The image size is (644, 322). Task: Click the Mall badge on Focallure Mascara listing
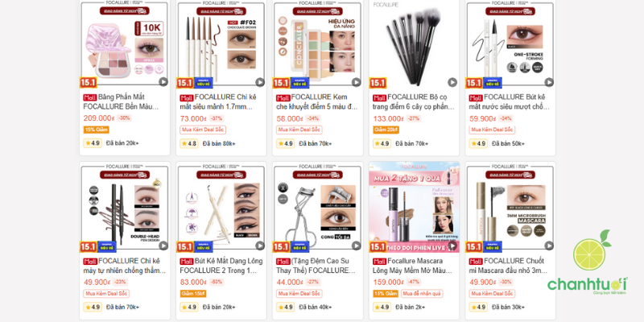379,261
